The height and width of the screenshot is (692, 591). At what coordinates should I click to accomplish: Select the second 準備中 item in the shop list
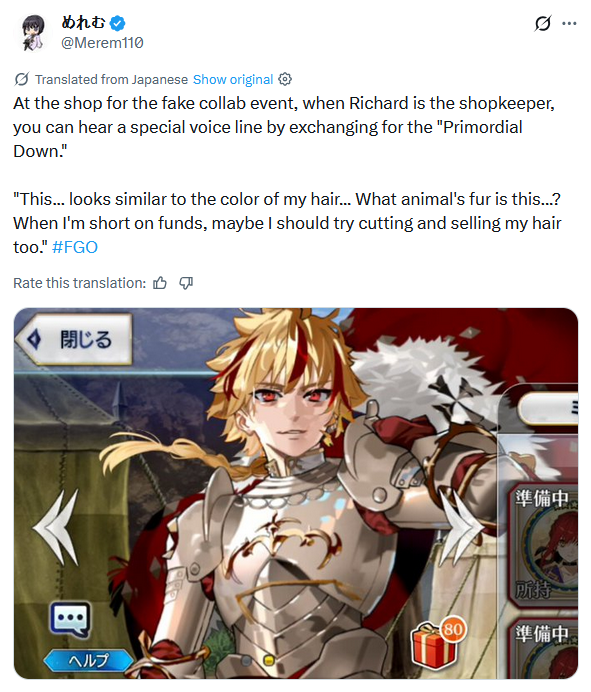545,649
